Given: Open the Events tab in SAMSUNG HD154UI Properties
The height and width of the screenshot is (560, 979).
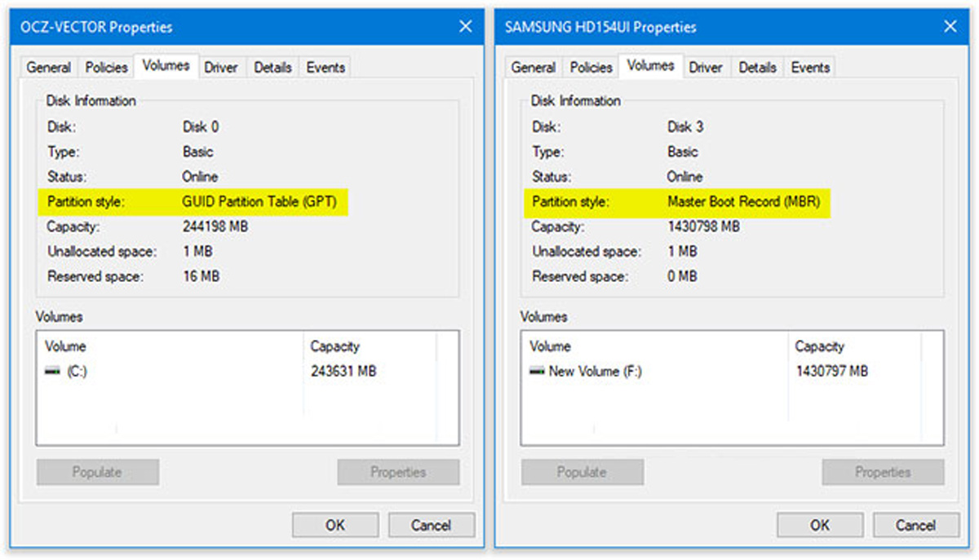Looking at the screenshot, I should point(810,68).
